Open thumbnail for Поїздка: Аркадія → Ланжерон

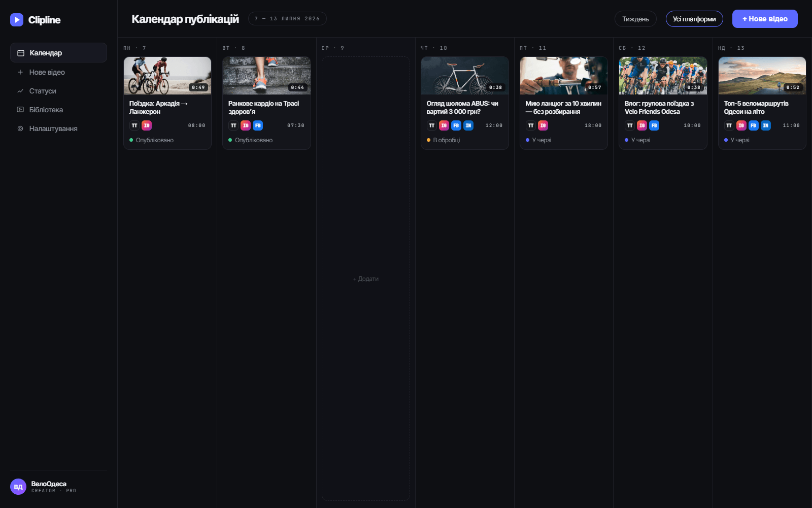click(167, 76)
